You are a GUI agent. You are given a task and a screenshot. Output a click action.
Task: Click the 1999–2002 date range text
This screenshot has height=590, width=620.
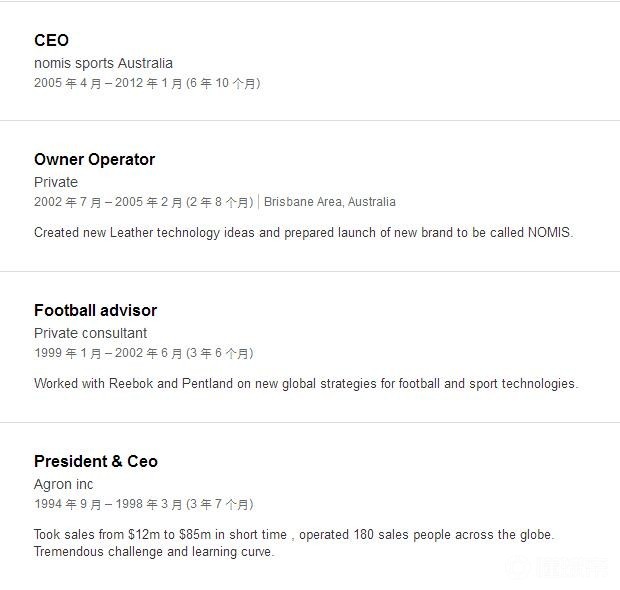tap(108, 353)
